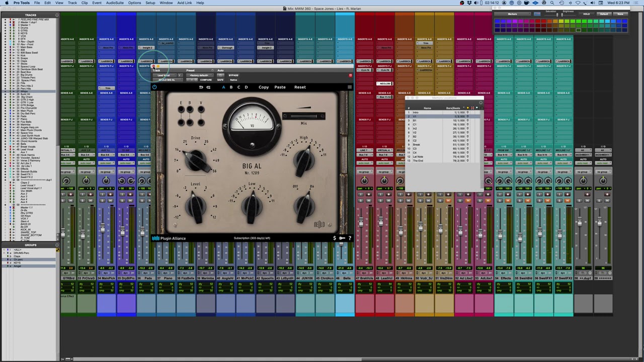The image size is (644, 362).
Task: Open the Window menu
Action: pyautogui.click(x=166, y=3)
